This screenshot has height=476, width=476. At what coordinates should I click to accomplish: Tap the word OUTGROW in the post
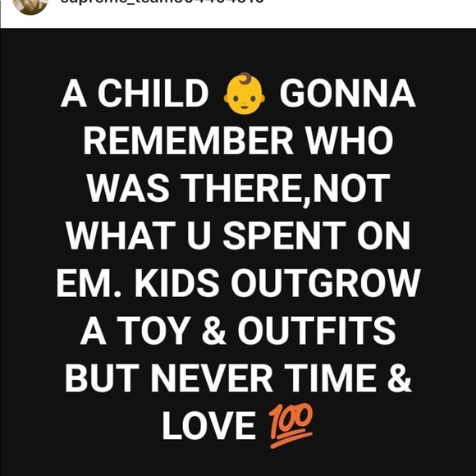[x=326, y=282]
